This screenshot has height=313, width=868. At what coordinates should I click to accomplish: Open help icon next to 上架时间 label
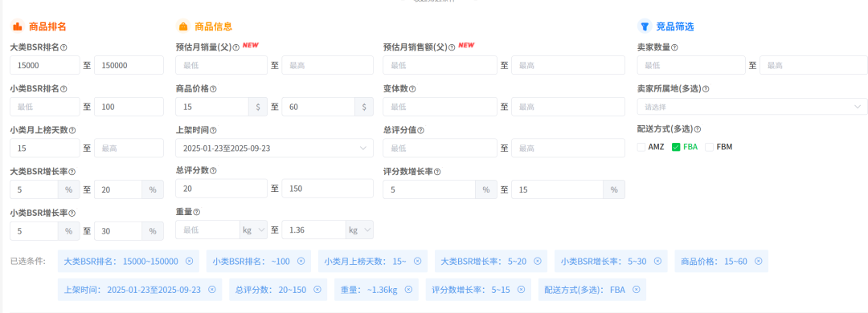click(x=214, y=130)
